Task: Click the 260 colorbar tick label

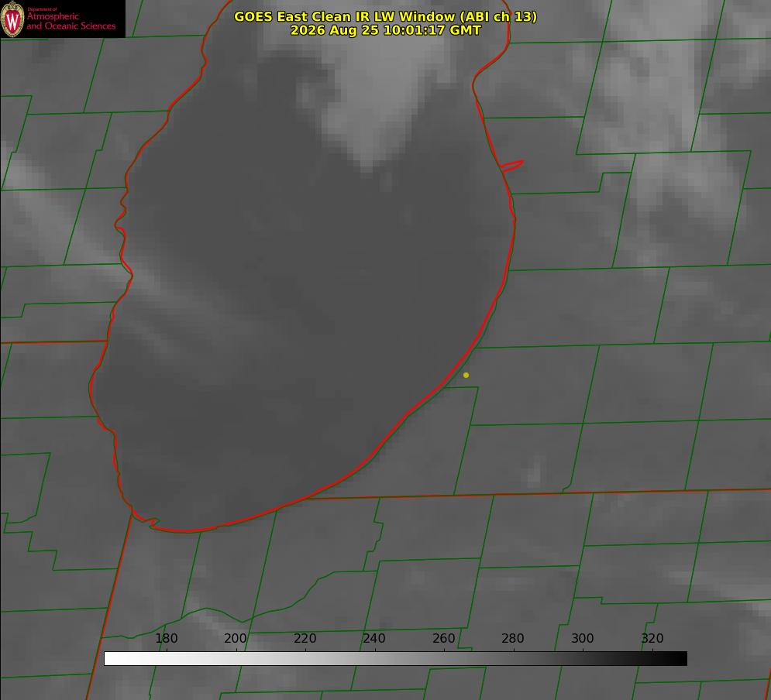Action: [x=443, y=638]
